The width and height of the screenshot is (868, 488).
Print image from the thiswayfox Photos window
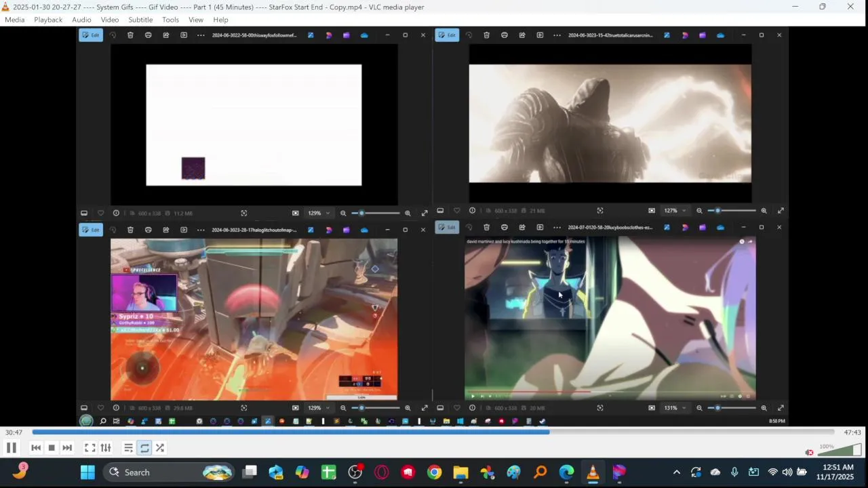[x=148, y=35]
